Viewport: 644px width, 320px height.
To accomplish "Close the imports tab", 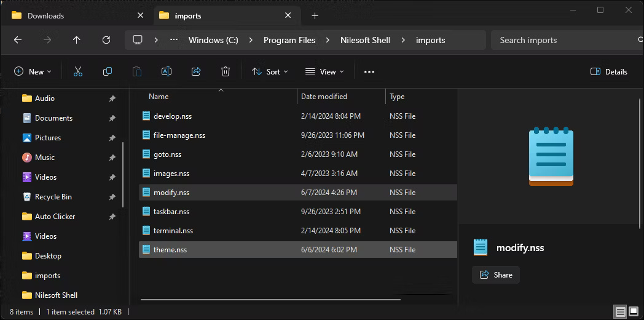I will pyautogui.click(x=288, y=15).
